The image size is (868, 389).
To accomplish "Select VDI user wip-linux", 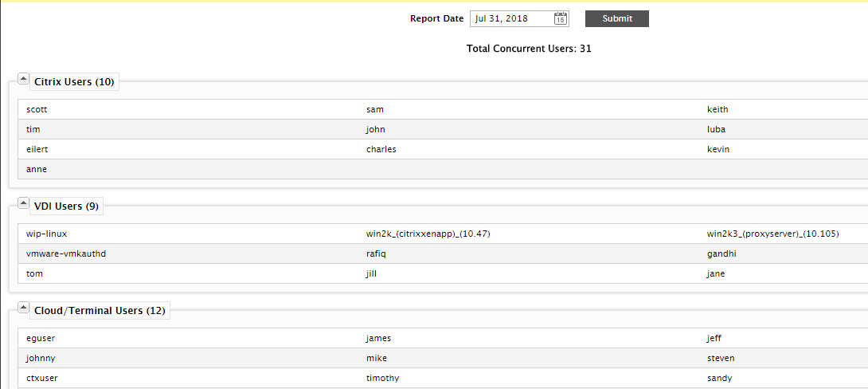I will (46, 234).
